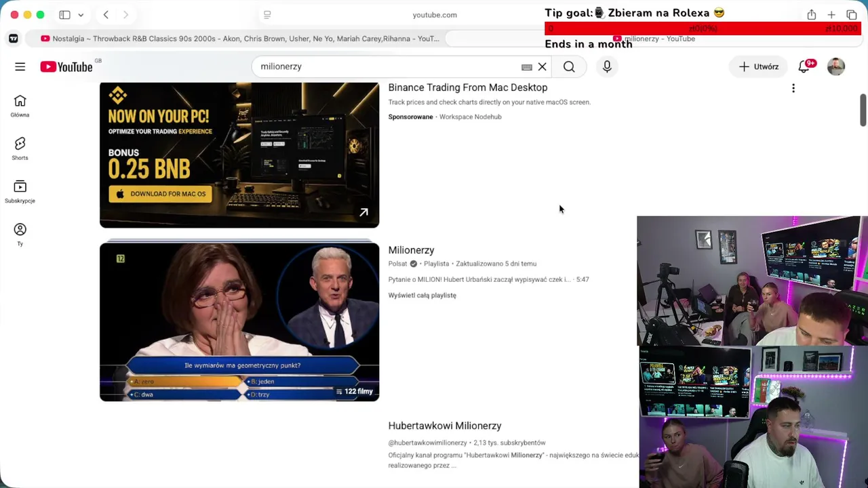Open the account avatar menu
Screen dimensions: 868x488
click(836, 66)
